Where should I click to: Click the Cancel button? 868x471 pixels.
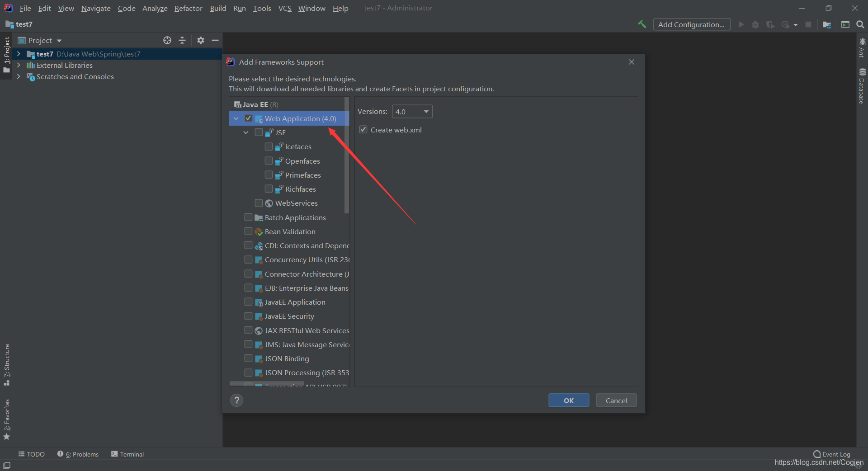[x=616, y=400]
